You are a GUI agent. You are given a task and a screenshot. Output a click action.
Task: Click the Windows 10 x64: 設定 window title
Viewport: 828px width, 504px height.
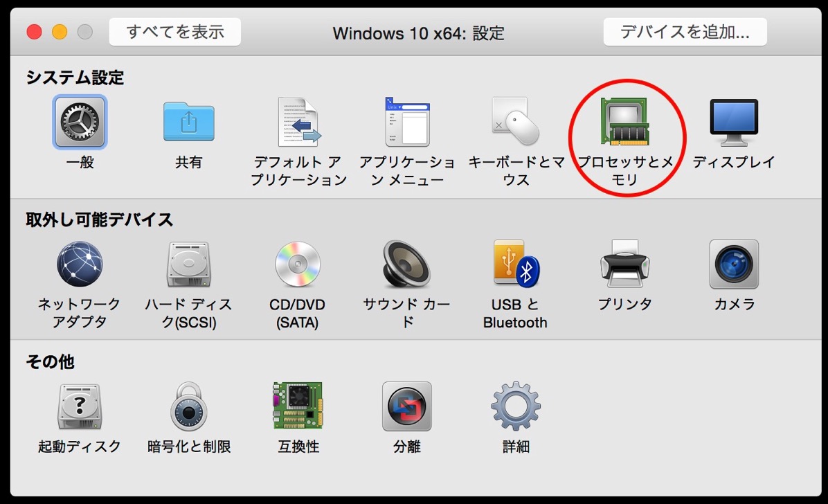pos(418,33)
